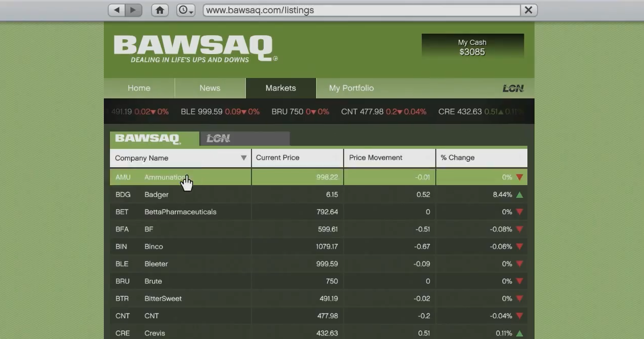Viewport: 644px width, 339px height.
Task: Click the green up arrow on the Badger row
Action: point(519,195)
